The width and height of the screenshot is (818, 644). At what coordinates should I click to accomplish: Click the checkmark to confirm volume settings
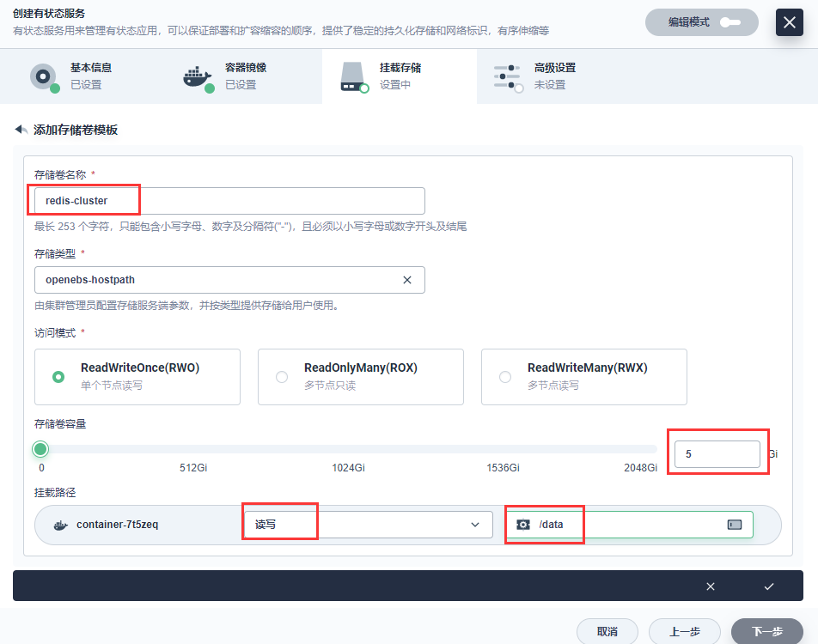click(769, 586)
